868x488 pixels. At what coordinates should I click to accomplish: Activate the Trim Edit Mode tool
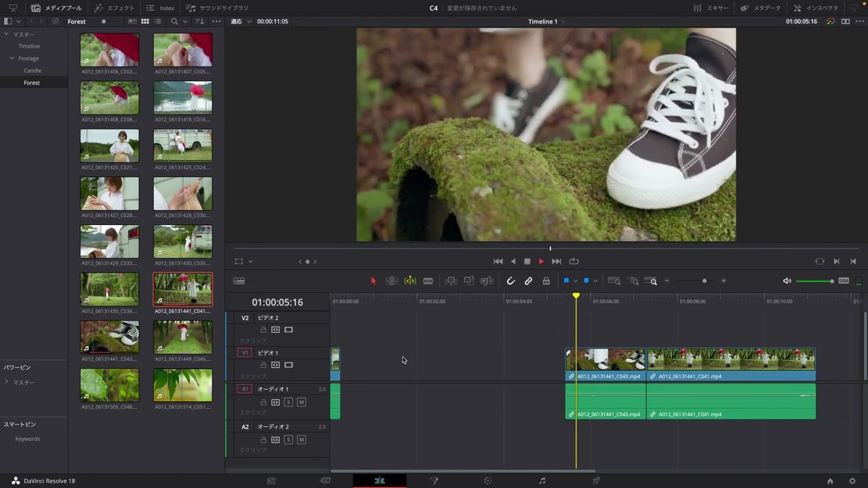pos(392,281)
